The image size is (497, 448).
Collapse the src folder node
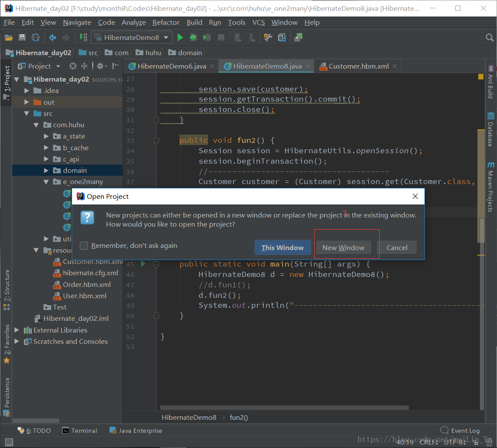[27, 113]
